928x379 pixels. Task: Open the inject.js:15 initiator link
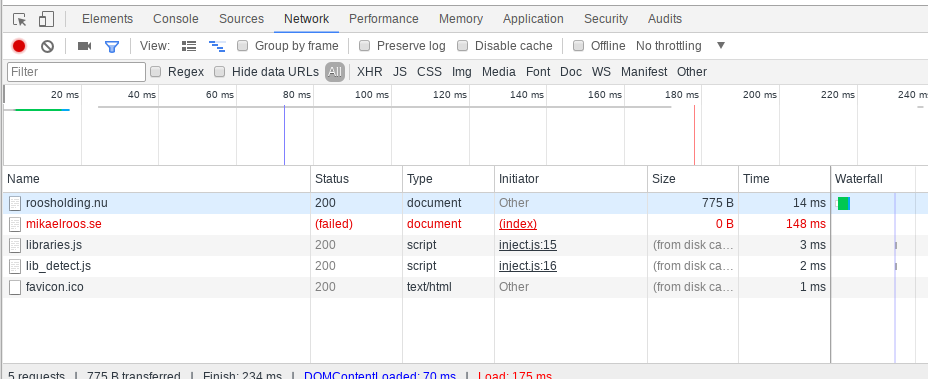pos(528,245)
